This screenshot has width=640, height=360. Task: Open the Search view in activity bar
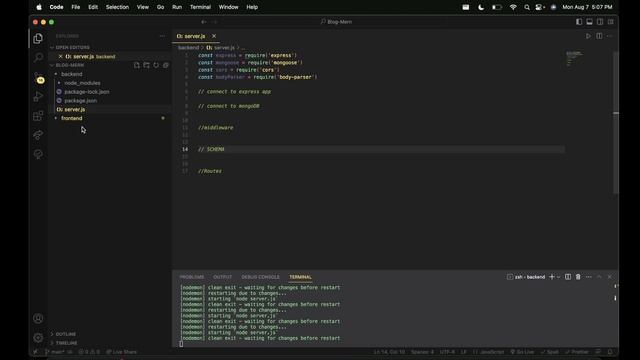tap(38, 58)
